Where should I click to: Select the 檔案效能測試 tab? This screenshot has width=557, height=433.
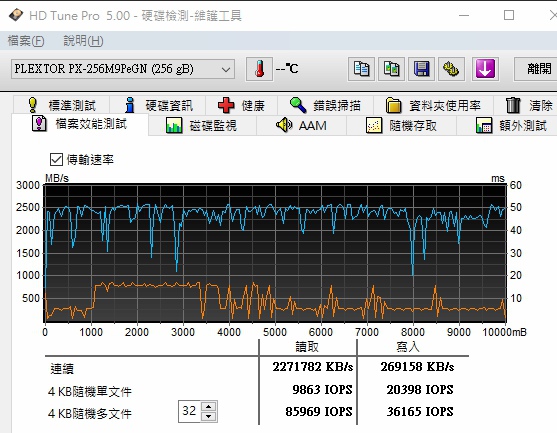point(80,124)
